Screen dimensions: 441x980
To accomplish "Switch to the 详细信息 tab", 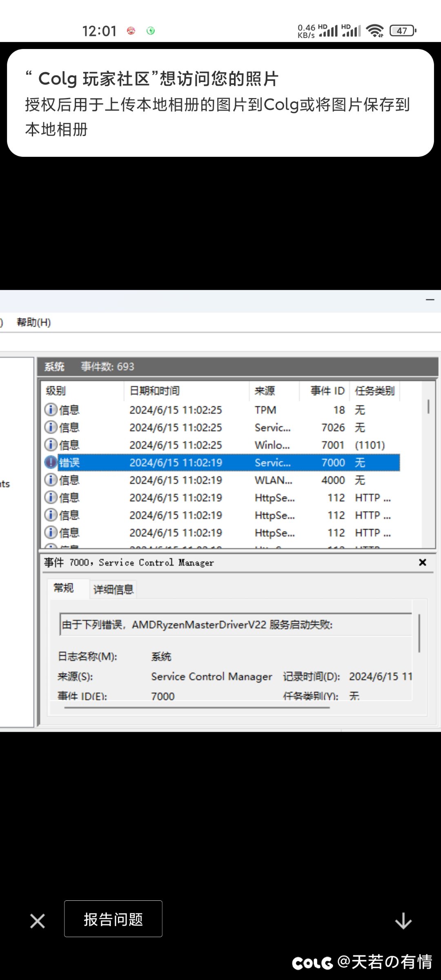I will coord(114,589).
